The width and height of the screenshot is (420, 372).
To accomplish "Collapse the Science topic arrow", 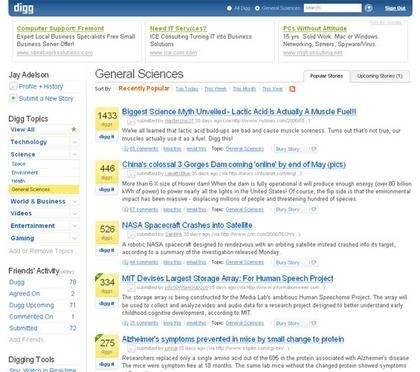I will coord(75,155).
